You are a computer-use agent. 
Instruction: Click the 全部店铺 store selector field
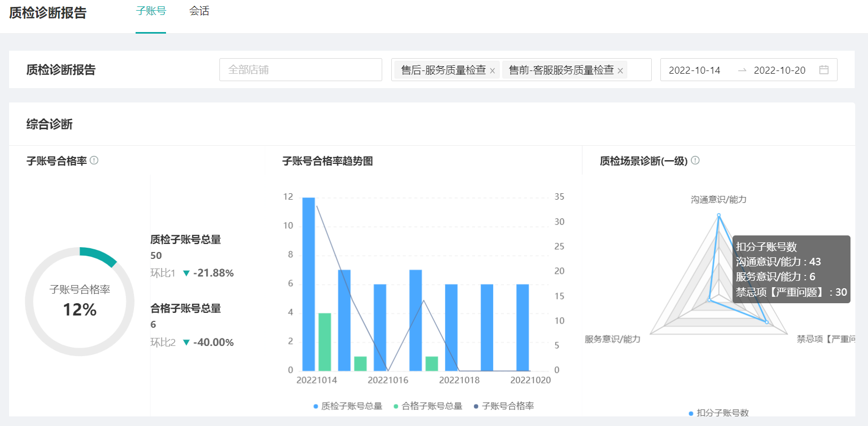[x=301, y=70]
